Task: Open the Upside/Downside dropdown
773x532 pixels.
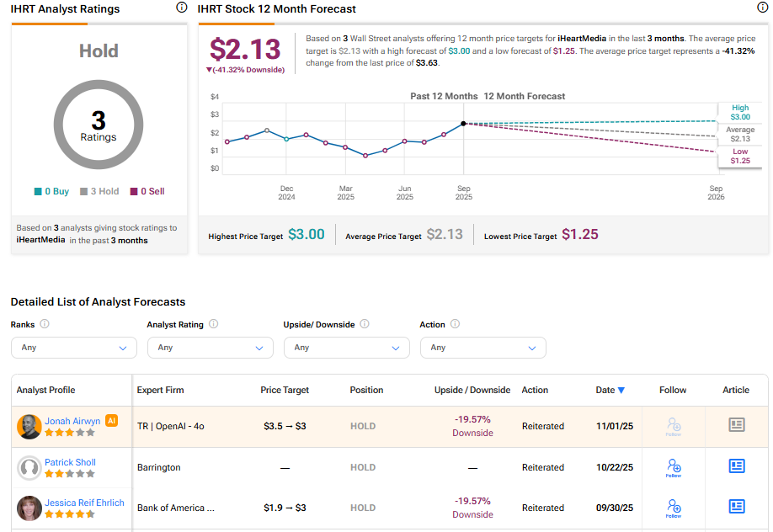Action: pos(347,348)
